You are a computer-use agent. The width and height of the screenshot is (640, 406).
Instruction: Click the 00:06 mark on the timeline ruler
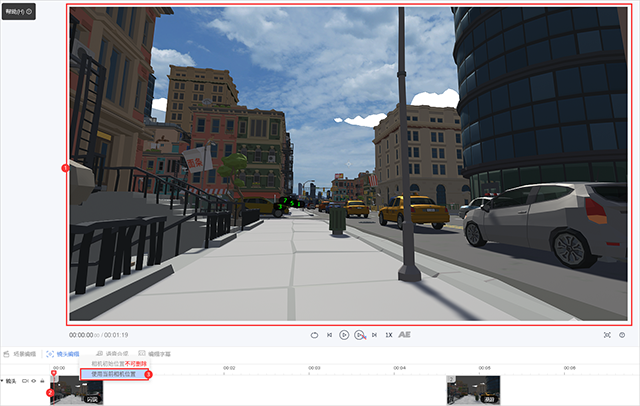coord(570,368)
